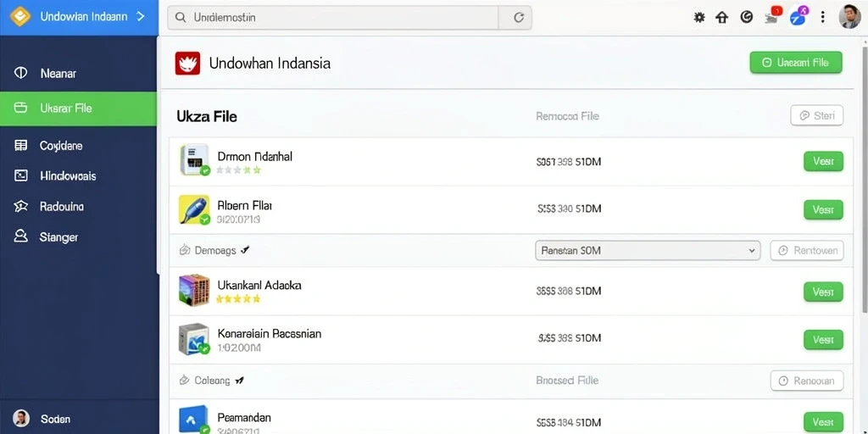Click the Ukankanl Adacka cube icon
This screenshot has width=868, height=434.
pos(194,290)
